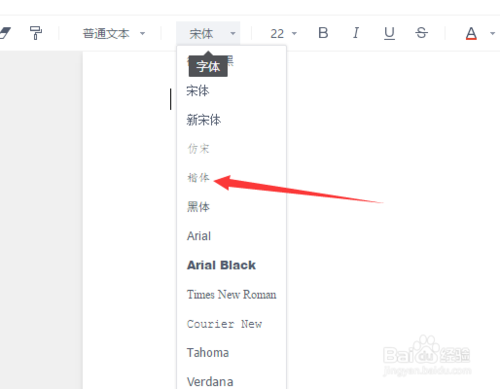Apply the red font color
500x389 pixels.
click(471, 33)
